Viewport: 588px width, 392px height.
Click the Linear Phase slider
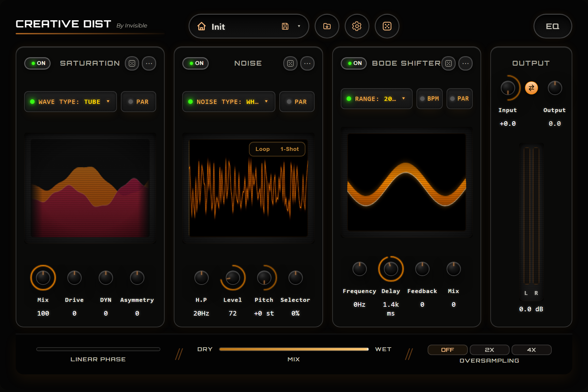98,349
